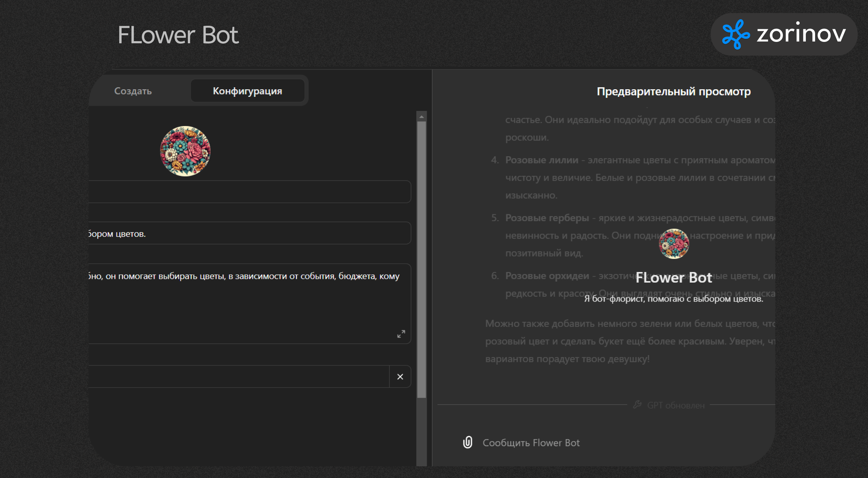Viewport: 868px width, 478px height.
Task: Click the paperclip attach file icon
Action: pos(467,442)
